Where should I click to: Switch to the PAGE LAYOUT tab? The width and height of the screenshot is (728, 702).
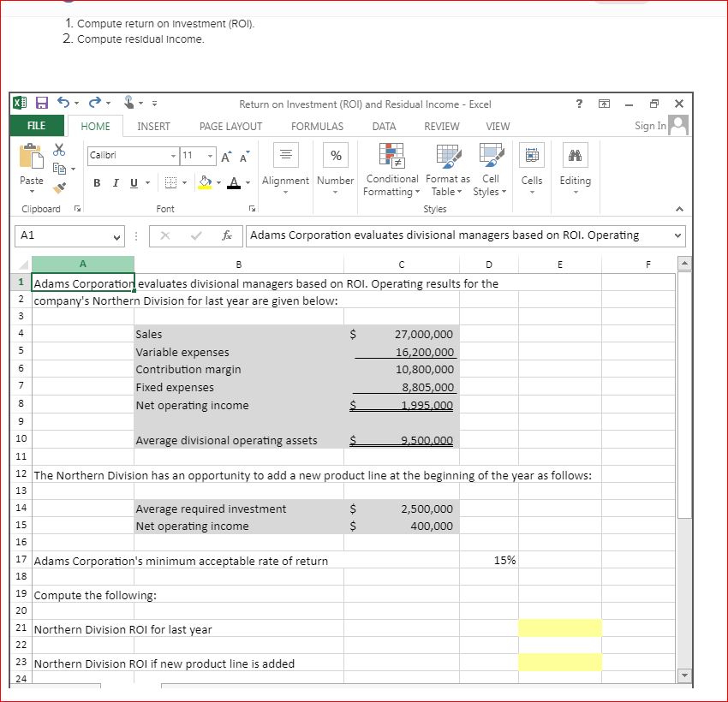click(x=230, y=126)
